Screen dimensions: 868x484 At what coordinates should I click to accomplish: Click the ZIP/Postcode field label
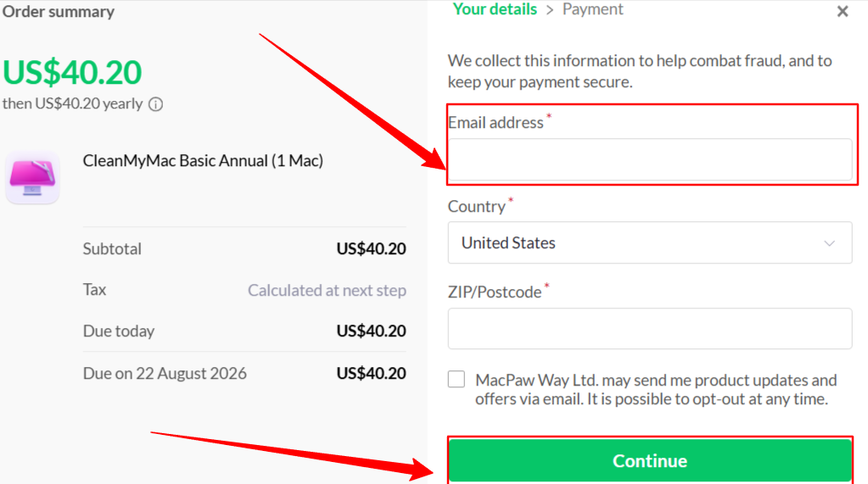(495, 292)
